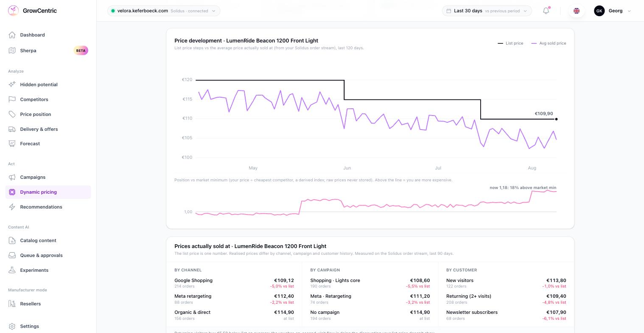The width and height of the screenshot is (644, 333).
Task: Click the No campaign row
Action: [370, 315]
